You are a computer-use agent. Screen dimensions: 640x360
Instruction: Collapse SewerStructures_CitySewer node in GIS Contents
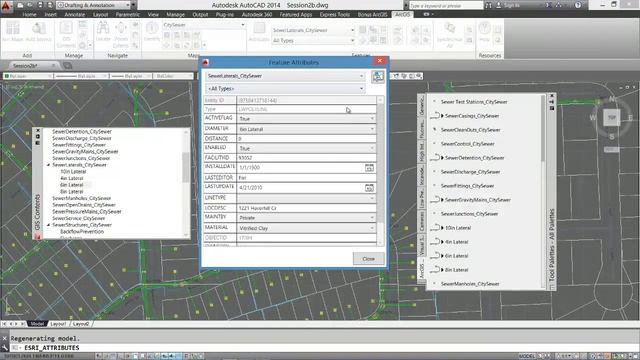click(x=49, y=225)
